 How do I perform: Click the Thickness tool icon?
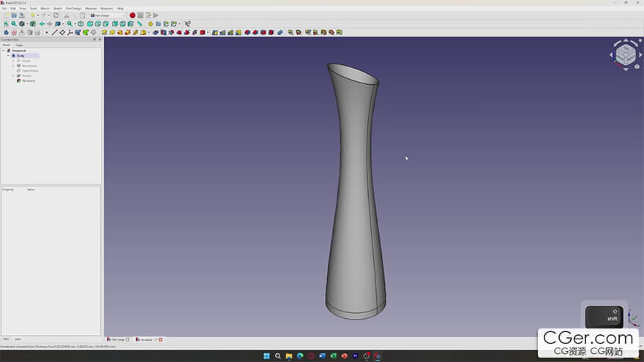pos(271,32)
